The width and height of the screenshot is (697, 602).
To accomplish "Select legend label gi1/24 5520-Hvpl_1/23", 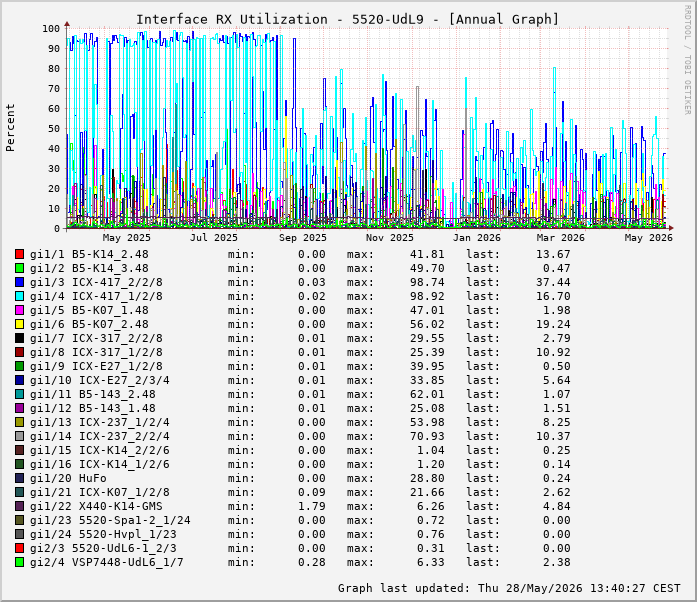I will click(x=103, y=534).
